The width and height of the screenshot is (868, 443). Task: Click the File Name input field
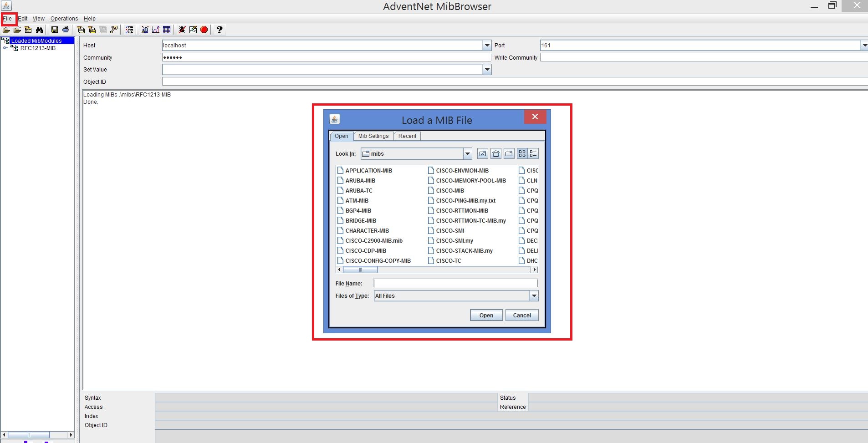[x=455, y=283]
